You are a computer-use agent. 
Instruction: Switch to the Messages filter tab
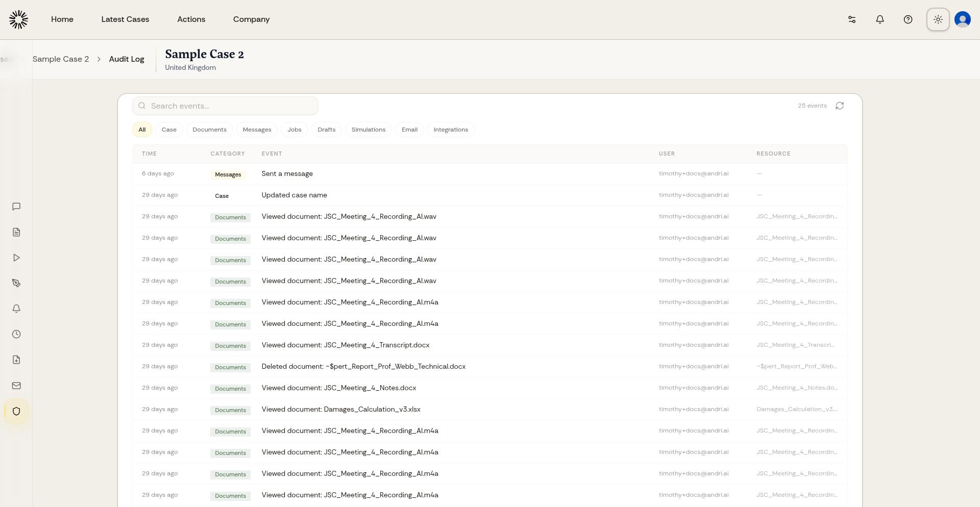(257, 130)
